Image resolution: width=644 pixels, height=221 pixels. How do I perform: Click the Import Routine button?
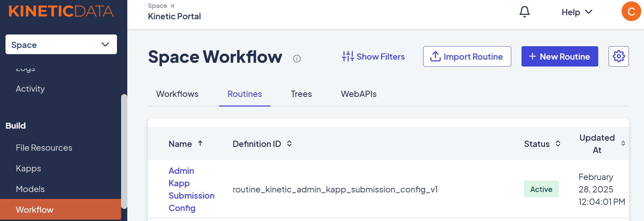[x=467, y=56]
